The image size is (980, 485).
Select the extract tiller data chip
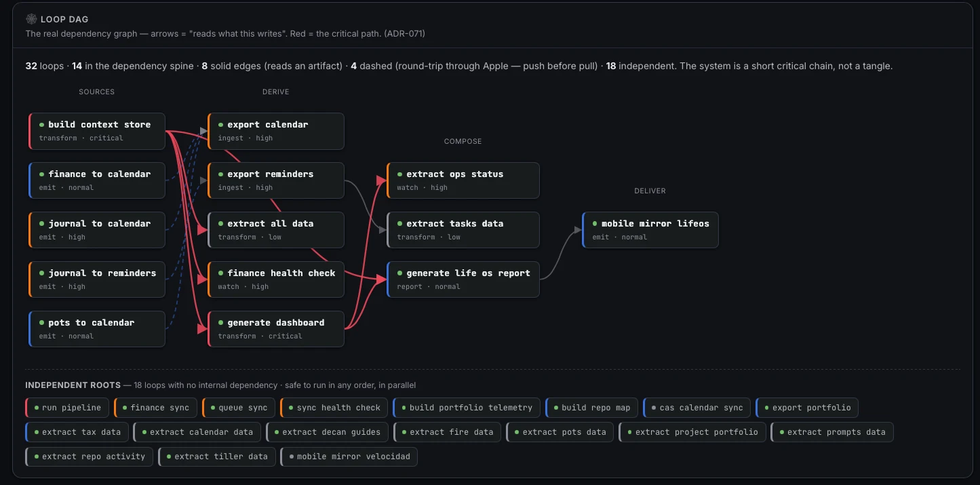point(217,457)
